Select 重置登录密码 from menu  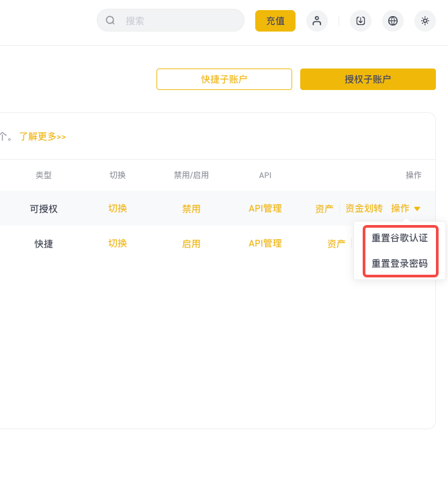point(400,263)
